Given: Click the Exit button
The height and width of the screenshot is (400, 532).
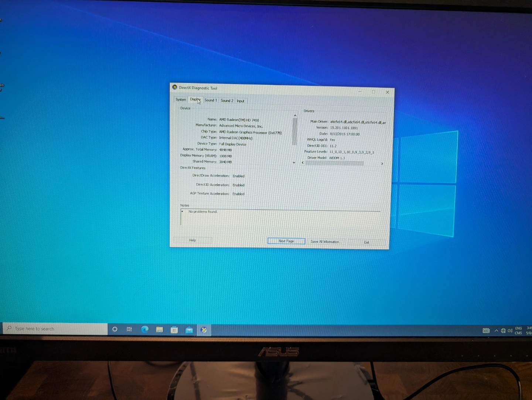Looking at the screenshot, I should tap(366, 242).
